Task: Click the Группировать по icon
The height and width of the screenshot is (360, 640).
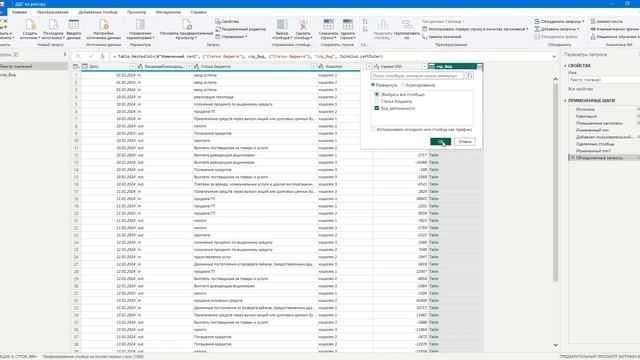Action: coord(407,24)
